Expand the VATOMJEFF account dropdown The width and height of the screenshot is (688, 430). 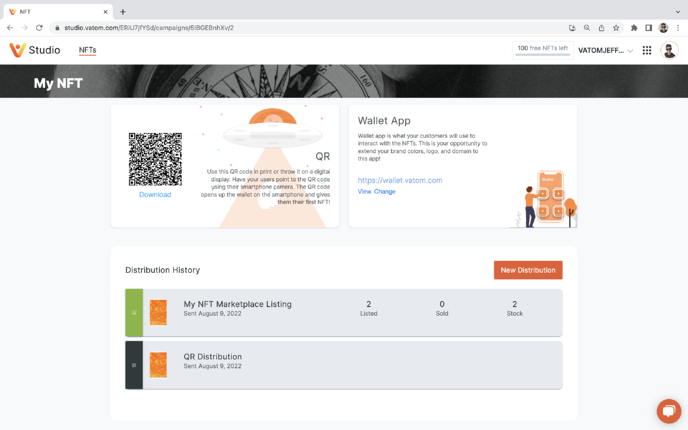point(605,50)
